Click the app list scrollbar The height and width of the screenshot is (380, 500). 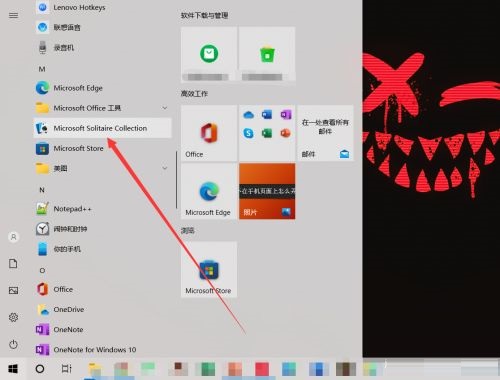(176, 180)
